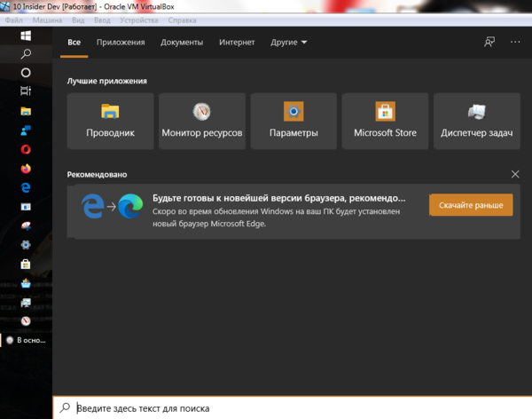Open the three-dots options menu

click(515, 42)
